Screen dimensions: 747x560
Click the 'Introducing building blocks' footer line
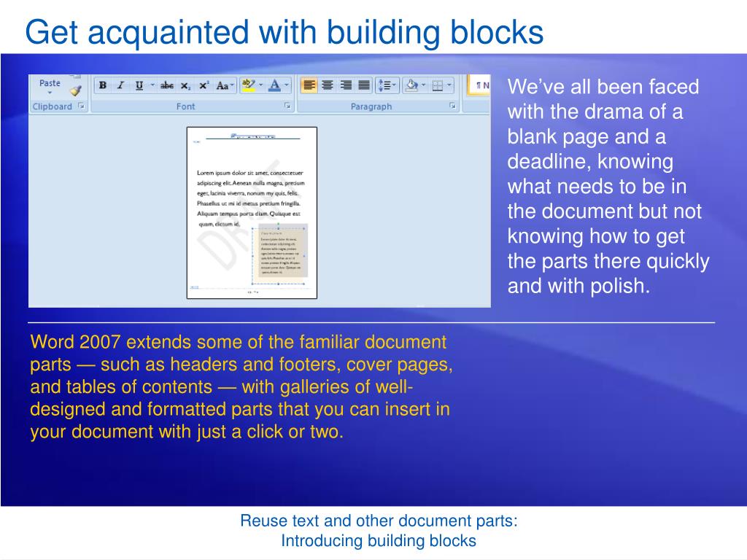click(x=379, y=541)
